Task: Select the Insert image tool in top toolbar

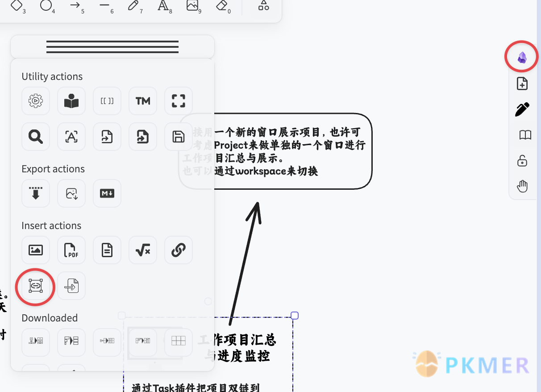Action: coord(192,5)
